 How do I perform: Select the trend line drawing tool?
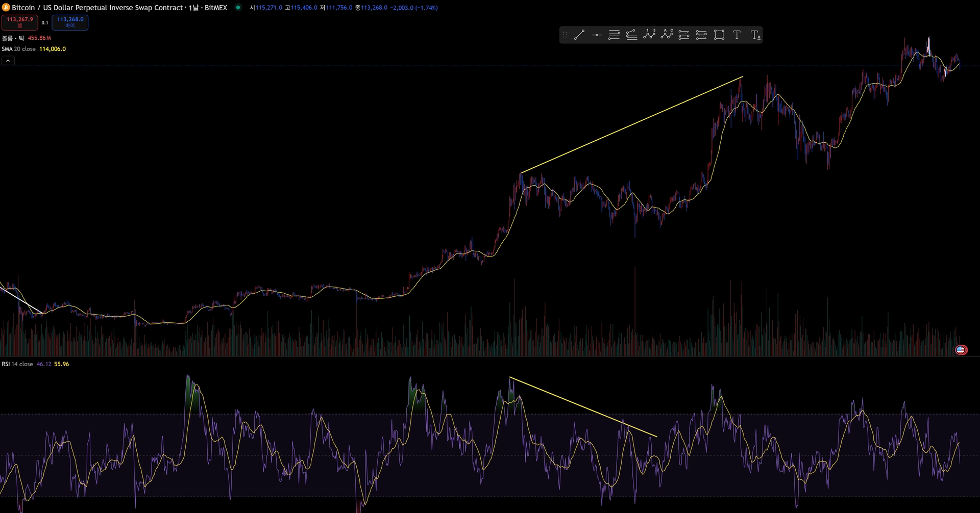pos(579,35)
